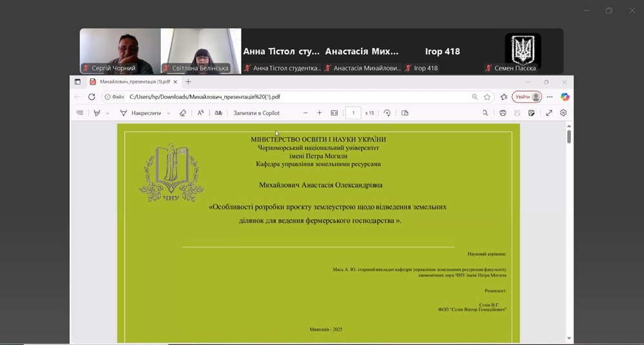Open the Copilot sidebar icon
Image resolution: width=644 pixels, height=345 pixels.
(565, 97)
